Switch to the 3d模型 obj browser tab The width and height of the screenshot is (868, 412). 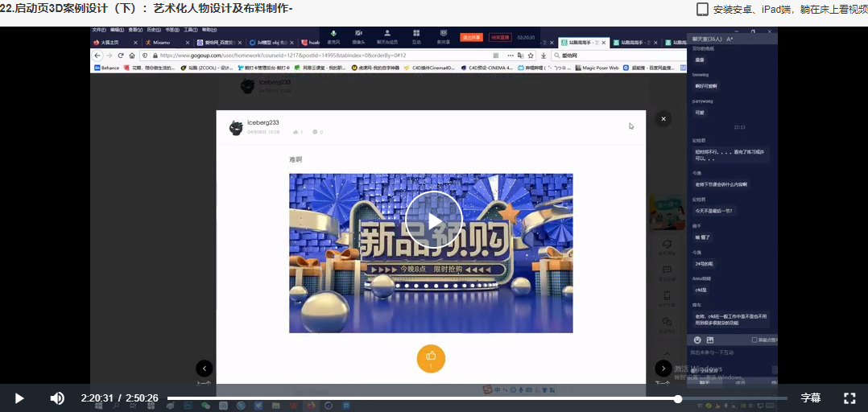(x=271, y=43)
